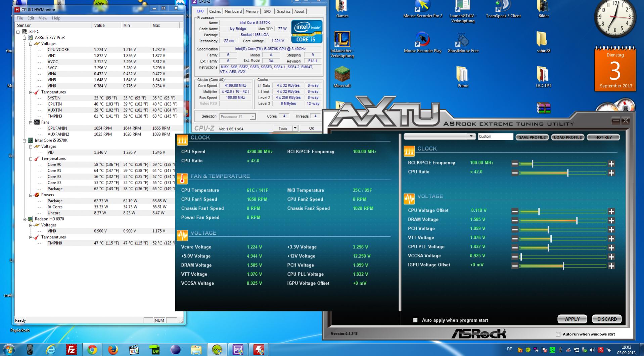Select the OCCTPT desktop folder
The width and height of the screenshot is (644, 356).
tap(543, 77)
